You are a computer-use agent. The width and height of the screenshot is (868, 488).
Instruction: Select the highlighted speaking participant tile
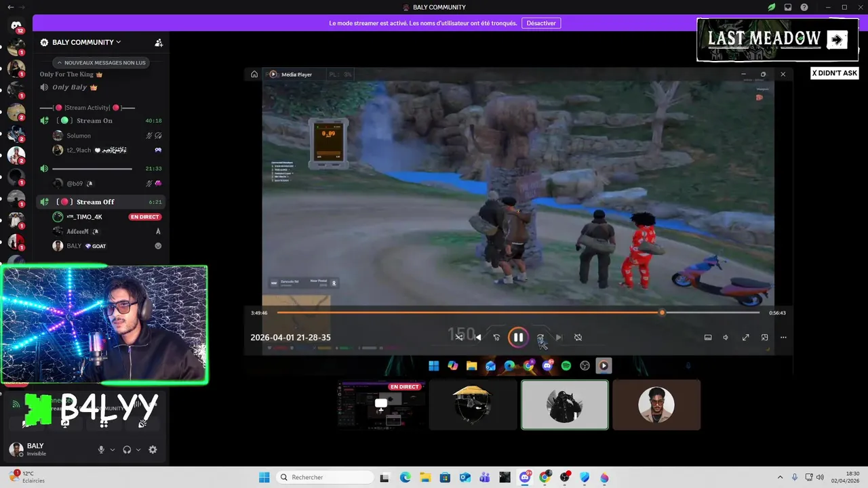coord(564,405)
